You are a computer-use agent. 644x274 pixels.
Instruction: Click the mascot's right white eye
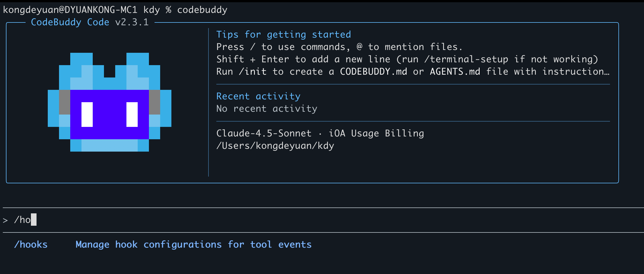pos(132,115)
